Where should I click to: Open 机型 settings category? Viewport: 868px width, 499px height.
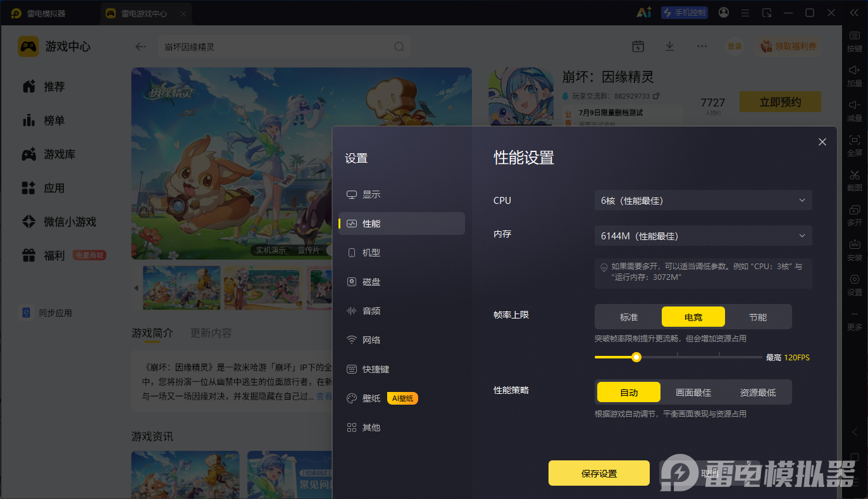[x=402, y=253]
